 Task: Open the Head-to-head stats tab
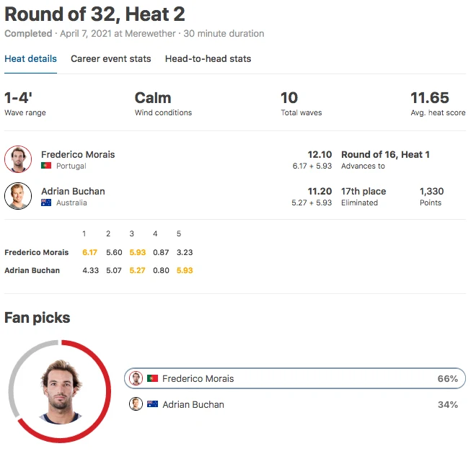tap(208, 59)
